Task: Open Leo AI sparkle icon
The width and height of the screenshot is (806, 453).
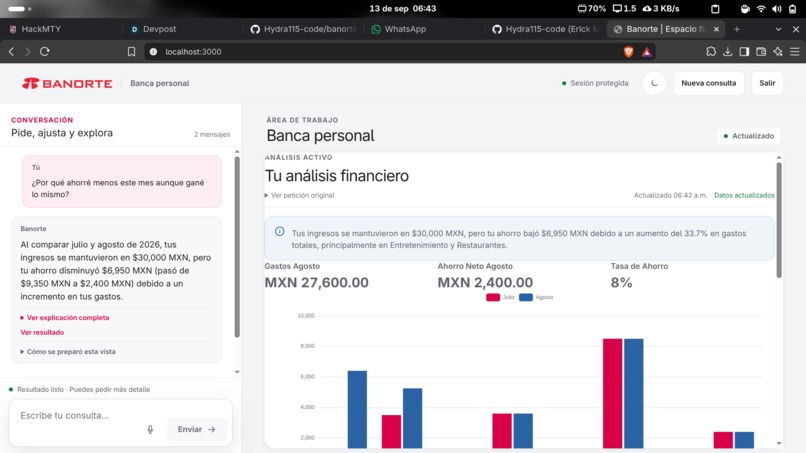Action: tap(778, 51)
